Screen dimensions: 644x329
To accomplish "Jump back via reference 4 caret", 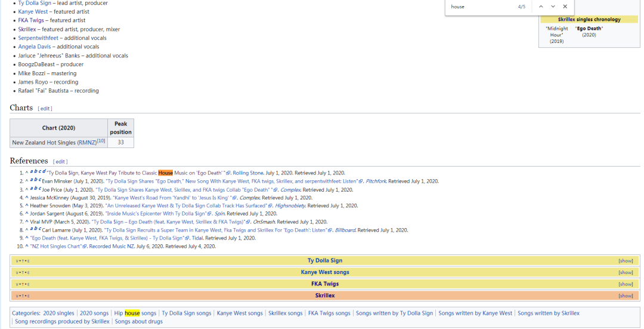I will [x=27, y=198].
